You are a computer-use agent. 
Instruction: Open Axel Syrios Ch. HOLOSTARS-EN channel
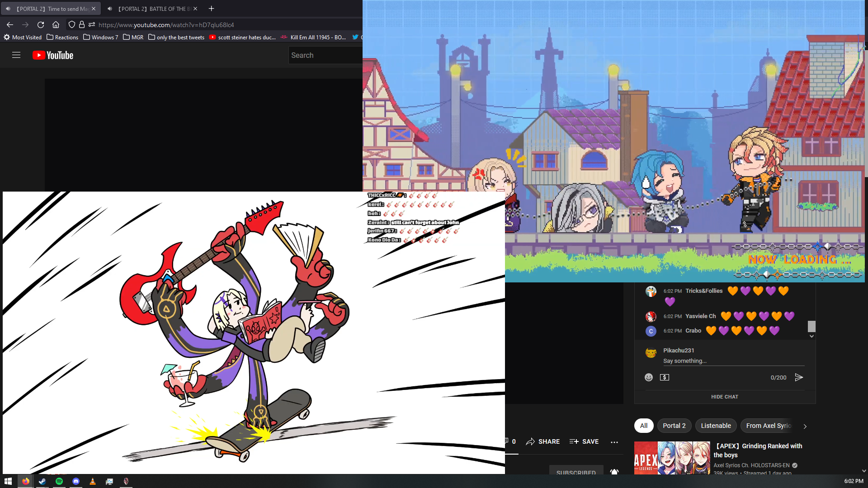[x=751, y=465]
